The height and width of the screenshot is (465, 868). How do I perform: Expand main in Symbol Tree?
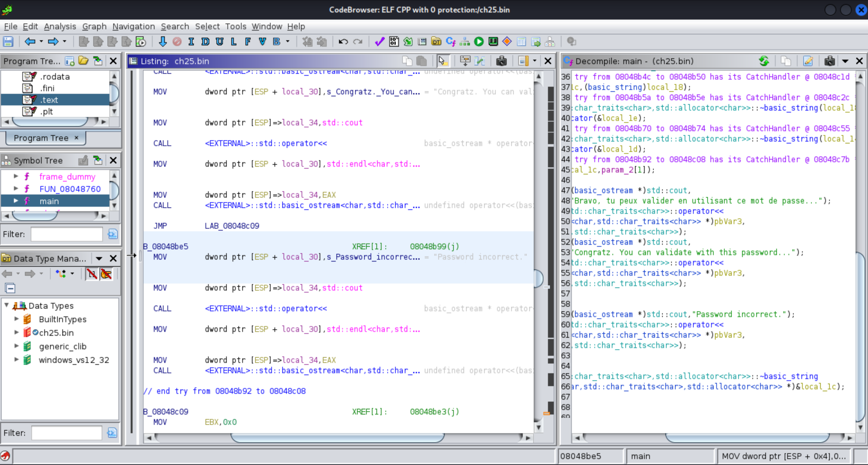[x=16, y=201]
